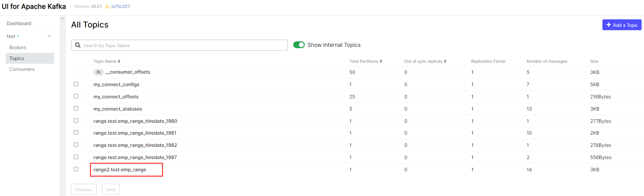Select checkbox for range2.test.emp_range topic
The width and height of the screenshot is (644, 196).
pyautogui.click(x=76, y=169)
